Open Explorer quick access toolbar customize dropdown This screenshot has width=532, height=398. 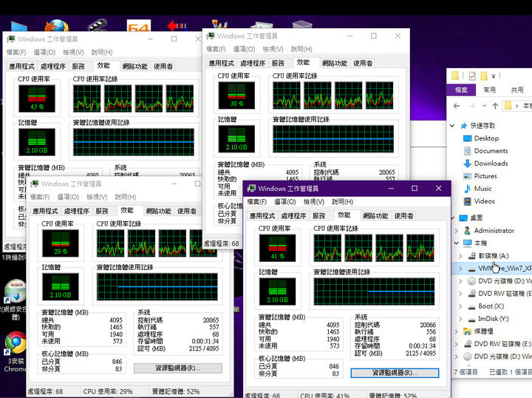(494, 76)
